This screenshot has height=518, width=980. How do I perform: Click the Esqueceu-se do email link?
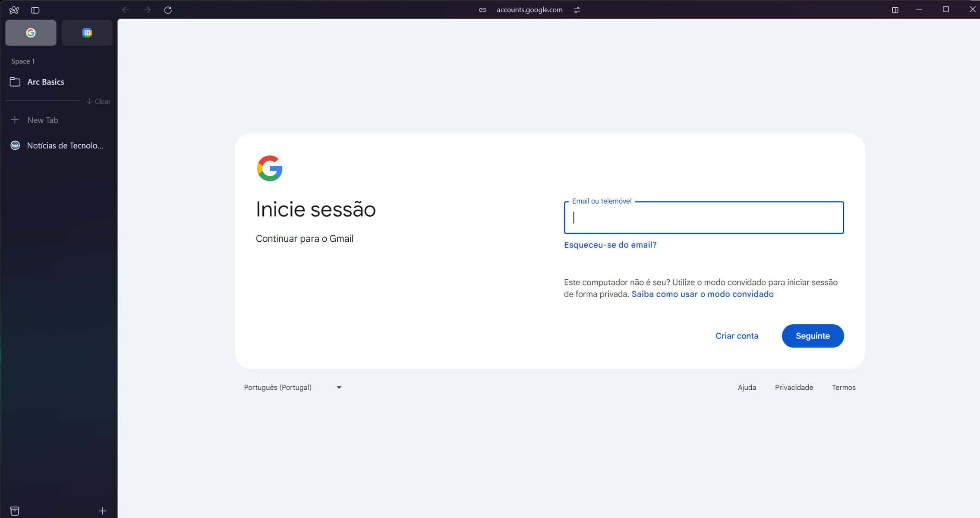click(x=610, y=245)
